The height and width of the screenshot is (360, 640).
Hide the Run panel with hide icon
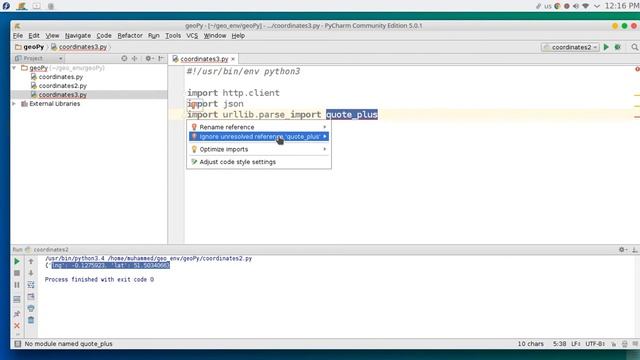point(635,249)
